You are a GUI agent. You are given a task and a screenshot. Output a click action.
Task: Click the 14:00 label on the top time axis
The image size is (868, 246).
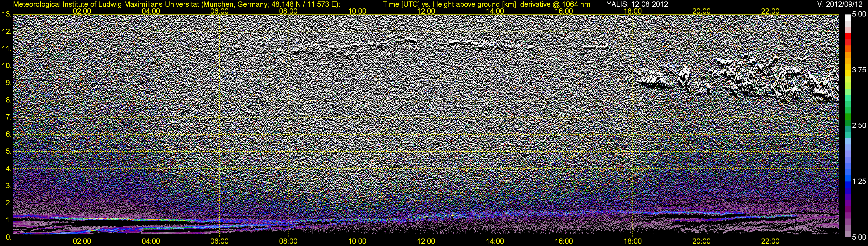(x=495, y=11)
